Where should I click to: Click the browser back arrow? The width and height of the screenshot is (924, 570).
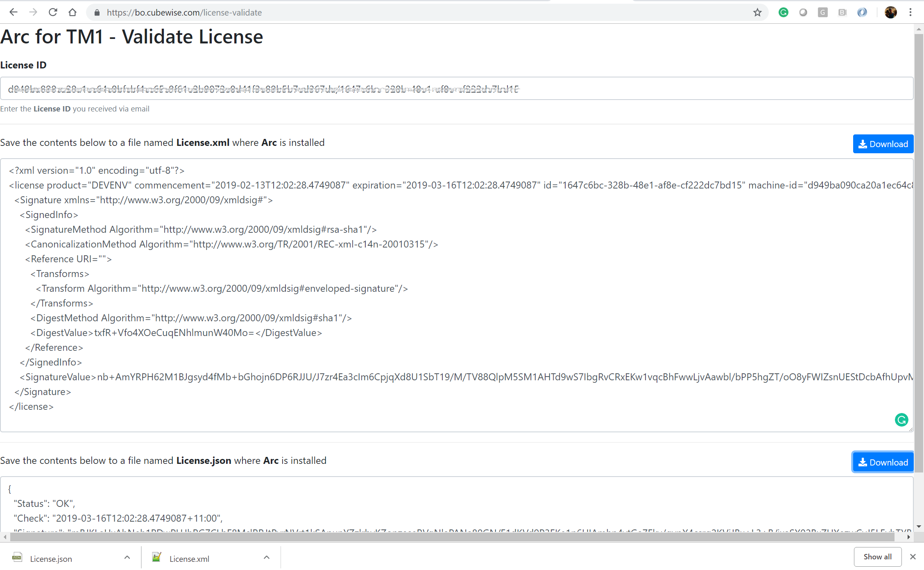click(13, 12)
